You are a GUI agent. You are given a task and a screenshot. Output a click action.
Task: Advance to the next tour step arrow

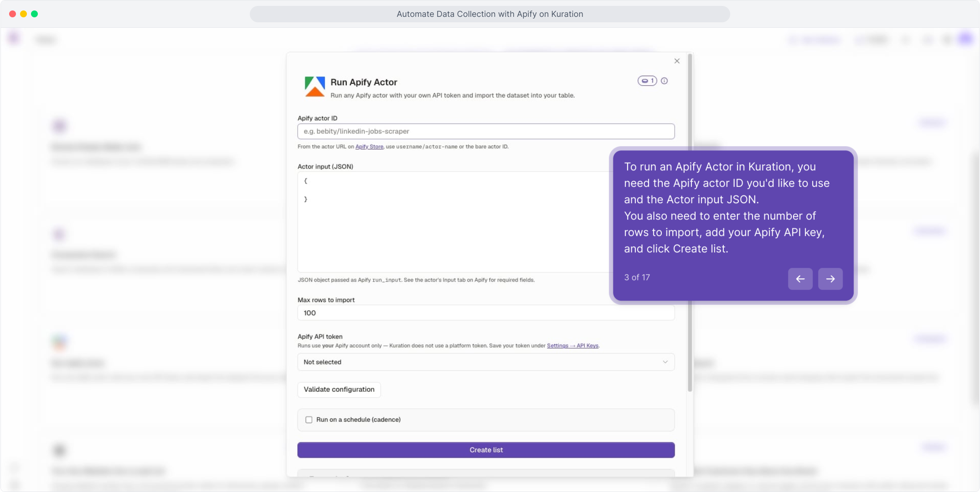pos(830,279)
